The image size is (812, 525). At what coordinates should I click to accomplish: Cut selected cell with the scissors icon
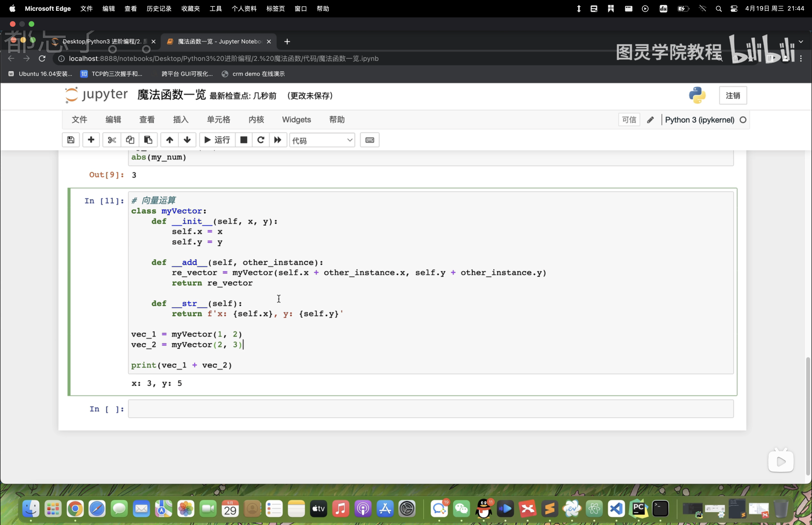[112, 140]
